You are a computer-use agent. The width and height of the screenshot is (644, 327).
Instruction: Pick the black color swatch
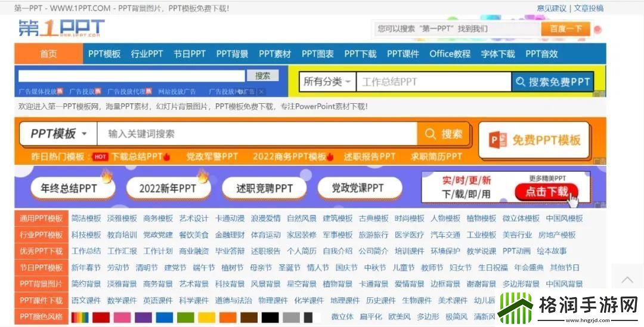tap(270, 317)
